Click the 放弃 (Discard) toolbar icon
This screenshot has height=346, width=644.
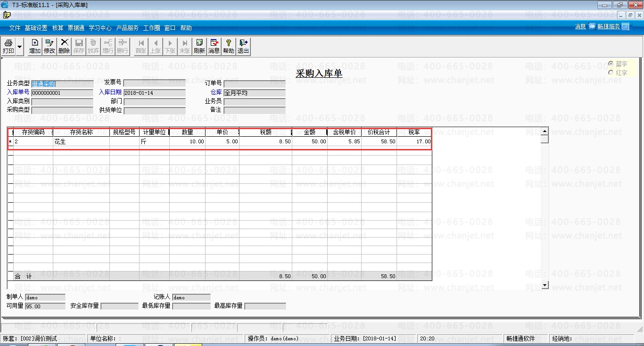93,46
